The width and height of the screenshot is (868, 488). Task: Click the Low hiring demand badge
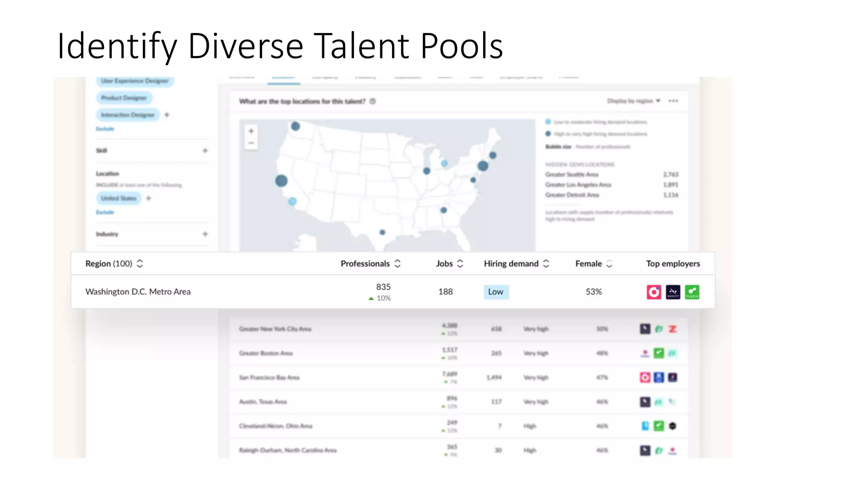pos(496,292)
